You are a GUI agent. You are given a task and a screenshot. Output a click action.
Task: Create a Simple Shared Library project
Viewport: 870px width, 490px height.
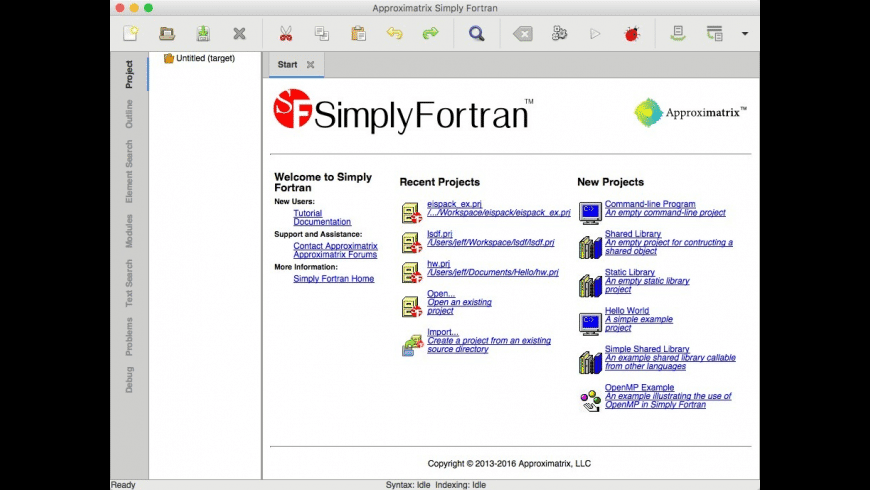click(647, 349)
